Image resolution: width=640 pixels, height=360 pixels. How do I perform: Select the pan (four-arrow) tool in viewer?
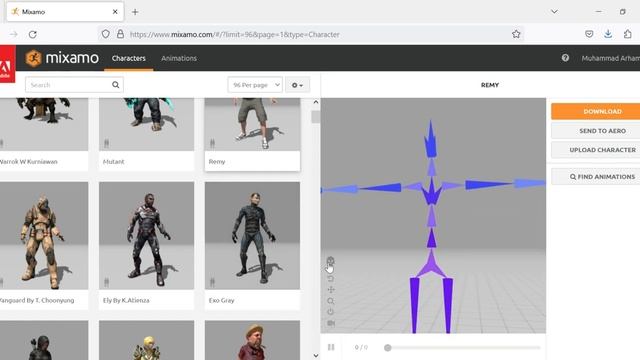click(x=331, y=290)
